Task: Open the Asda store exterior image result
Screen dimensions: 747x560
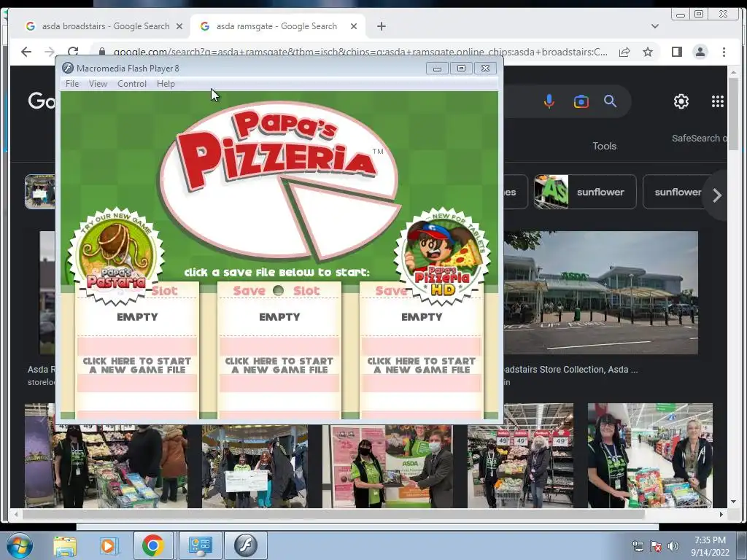Action: click(600, 293)
